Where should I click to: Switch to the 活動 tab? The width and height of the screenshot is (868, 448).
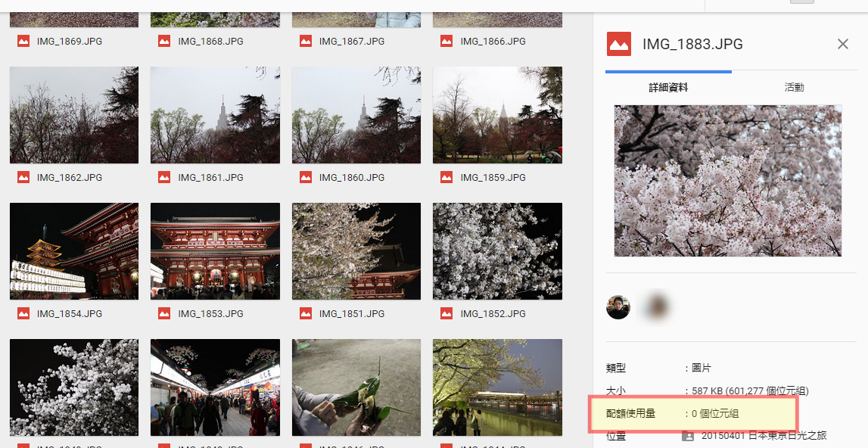click(x=794, y=87)
